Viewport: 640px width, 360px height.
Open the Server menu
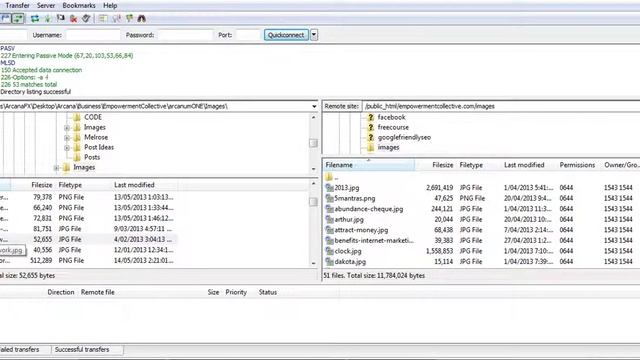pyautogui.click(x=46, y=6)
